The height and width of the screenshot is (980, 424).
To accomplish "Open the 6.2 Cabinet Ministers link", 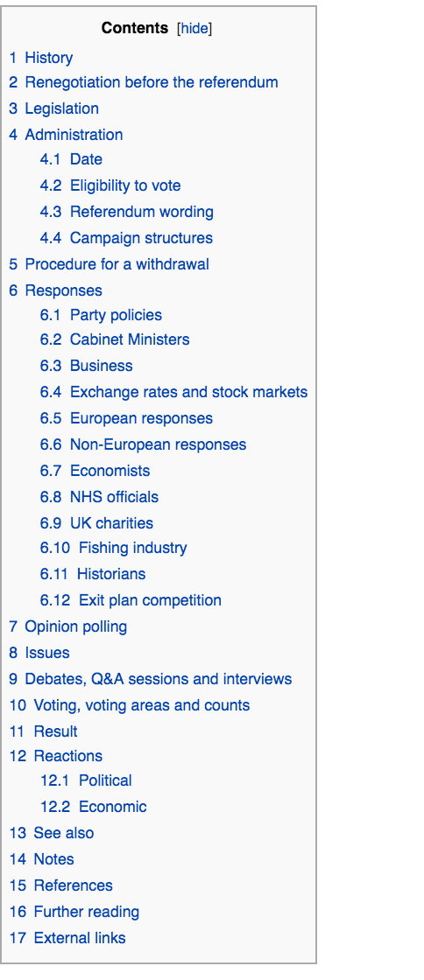I will click(x=115, y=340).
